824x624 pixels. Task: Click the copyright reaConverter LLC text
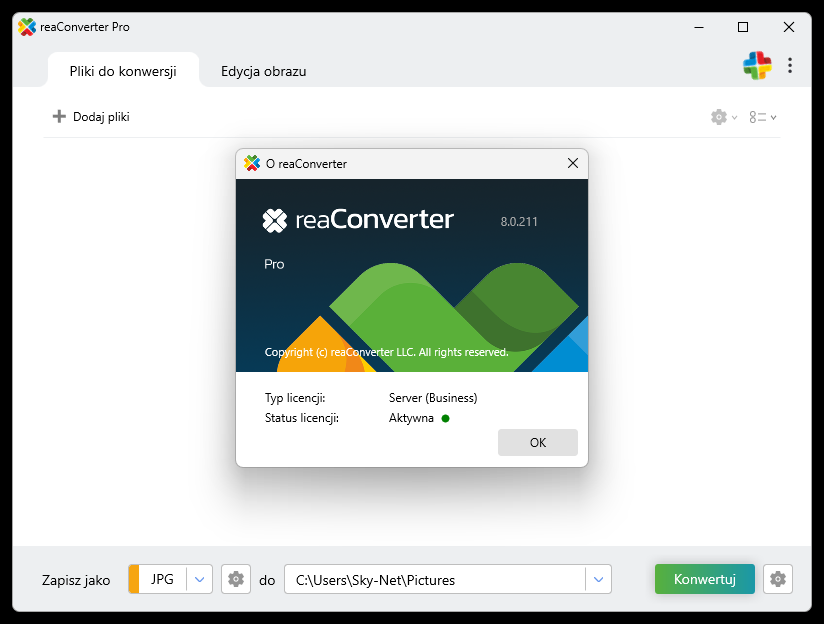pos(386,352)
